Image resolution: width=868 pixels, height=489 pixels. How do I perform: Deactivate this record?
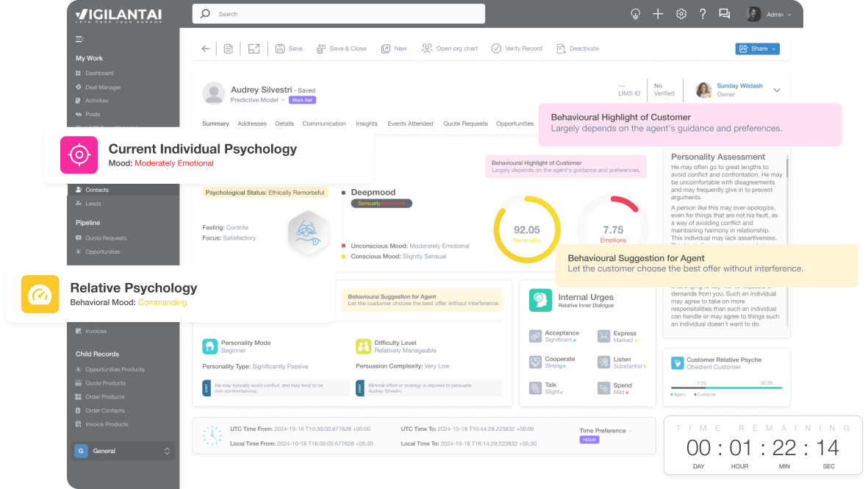click(578, 49)
